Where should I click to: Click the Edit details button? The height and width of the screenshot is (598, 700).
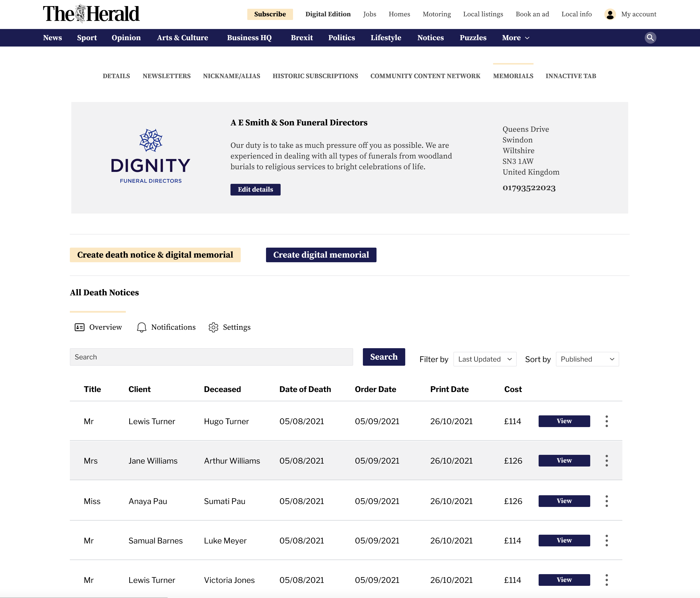pyautogui.click(x=255, y=190)
